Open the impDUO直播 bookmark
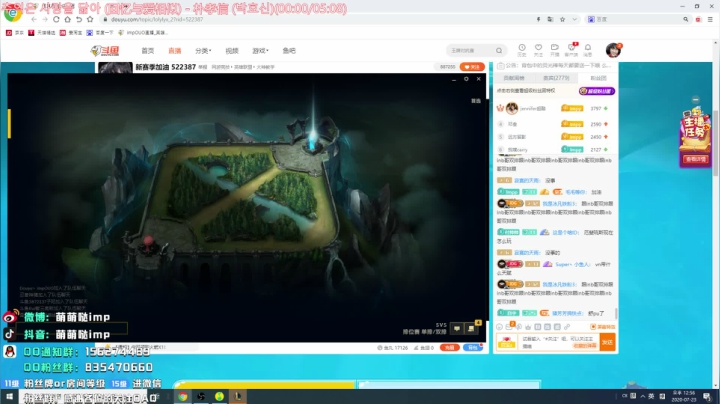720x404 pixels. point(143,33)
